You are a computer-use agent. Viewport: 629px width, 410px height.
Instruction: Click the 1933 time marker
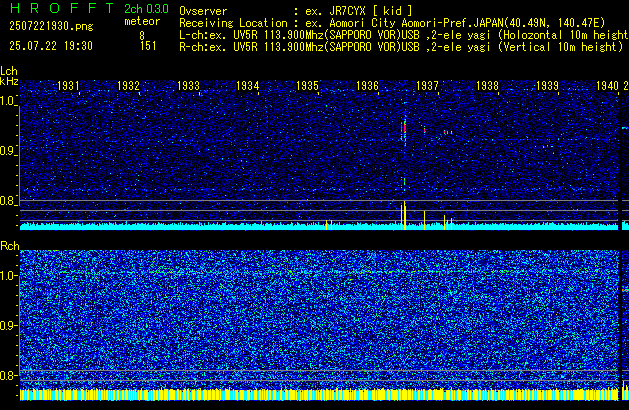click(x=188, y=86)
